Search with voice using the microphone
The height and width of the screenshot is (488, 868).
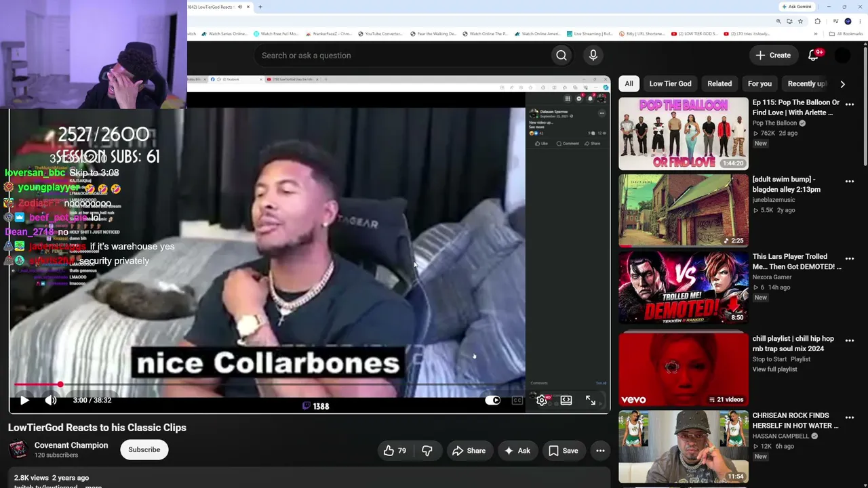pos(593,56)
